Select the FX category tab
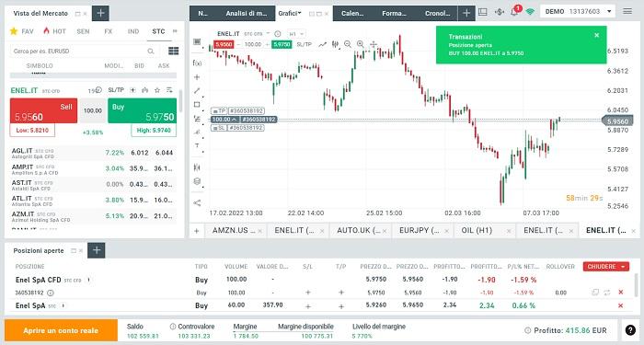This screenshot has width=644, height=345. pos(108,31)
